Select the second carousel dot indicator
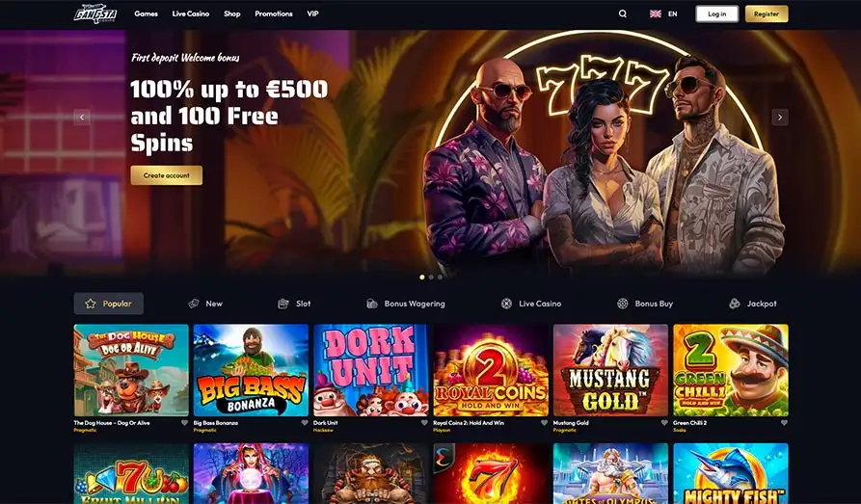Image resolution: width=861 pixels, height=504 pixels. click(431, 278)
